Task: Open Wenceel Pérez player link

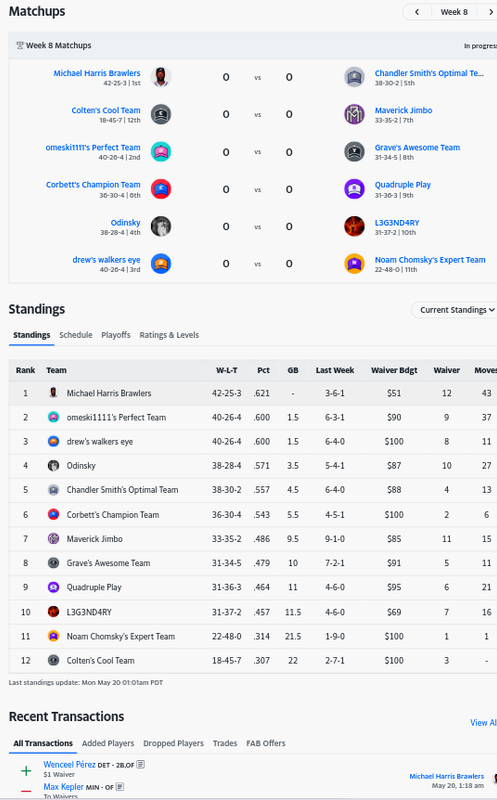Action: (x=69, y=764)
